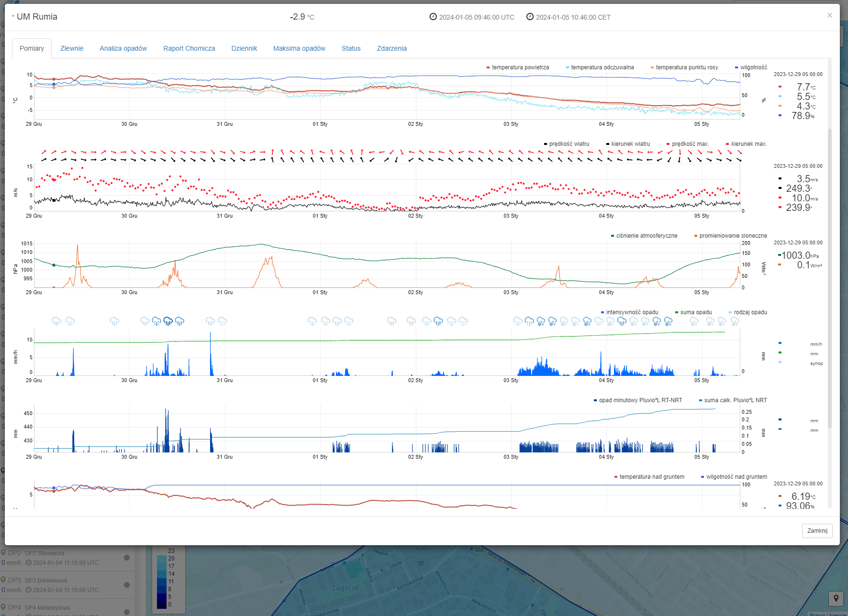
Task: Open the Raport Chomicza tab
Action: tap(189, 48)
